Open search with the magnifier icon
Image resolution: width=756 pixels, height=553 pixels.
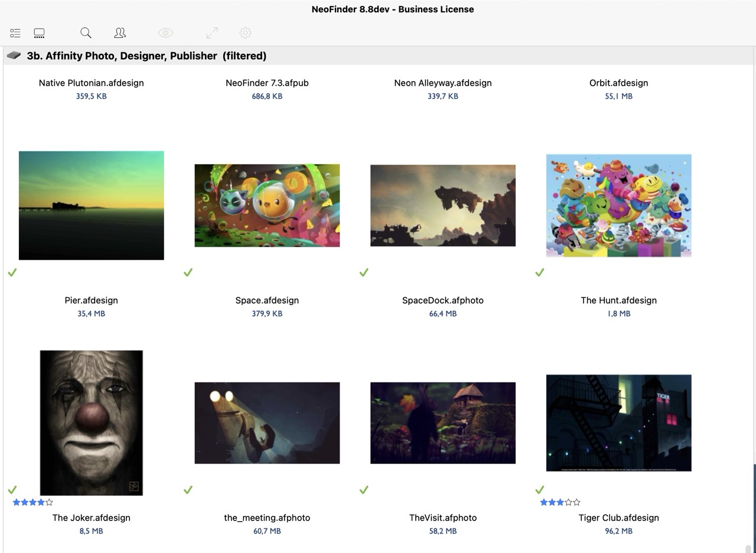click(86, 33)
